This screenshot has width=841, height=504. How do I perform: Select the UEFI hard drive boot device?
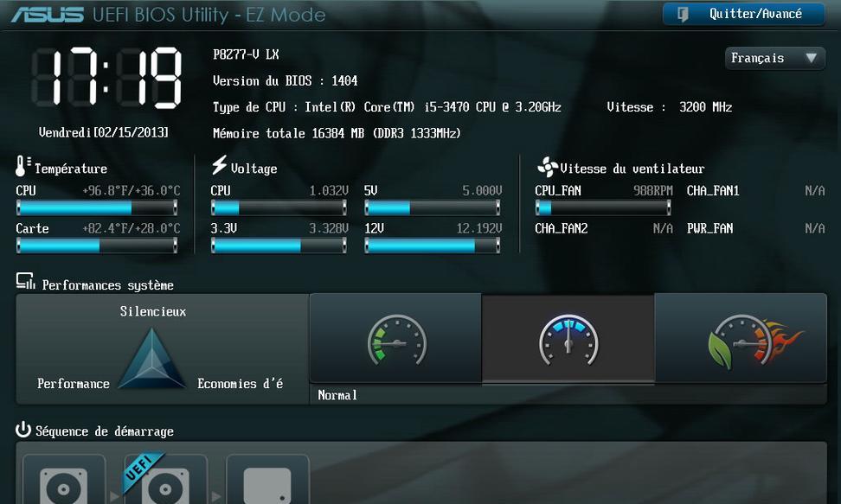point(166,480)
